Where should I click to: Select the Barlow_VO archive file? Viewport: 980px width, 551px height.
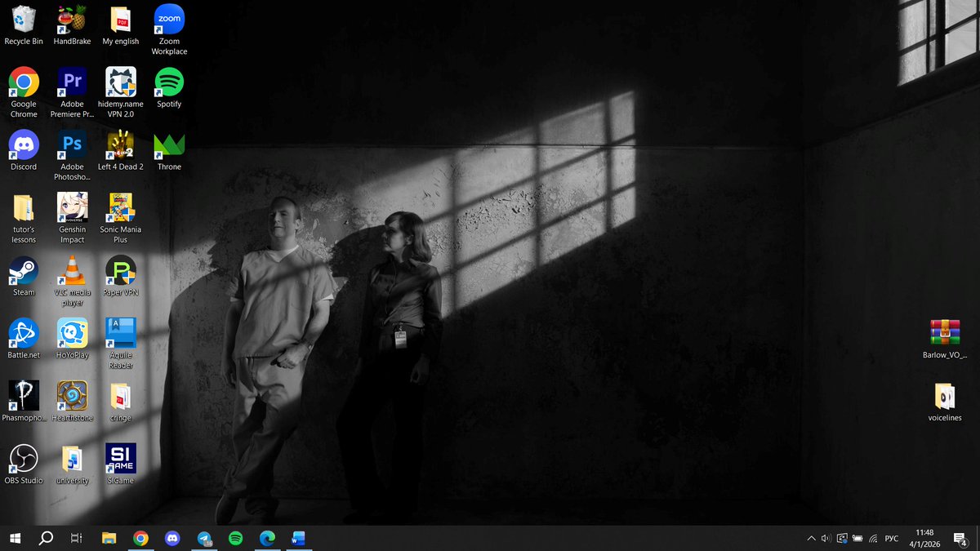point(945,339)
